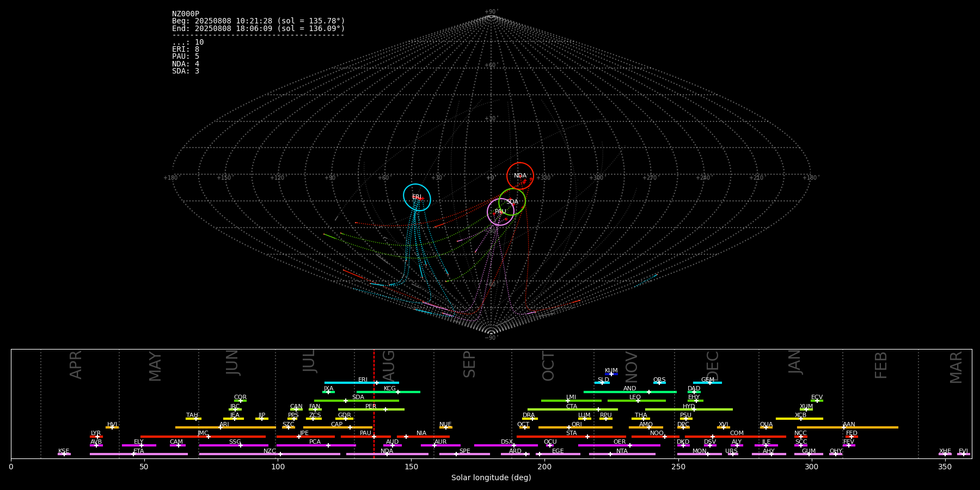Screen dimensions: 980x490
Task: Click the PCA shower bar in timeline
Action: (x=316, y=445)
